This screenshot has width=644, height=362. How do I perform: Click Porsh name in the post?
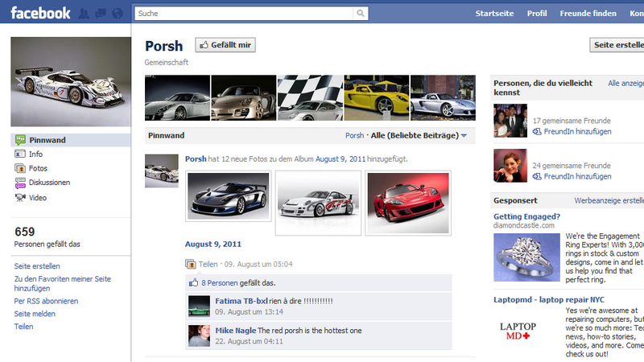click(x=196, y=158)
